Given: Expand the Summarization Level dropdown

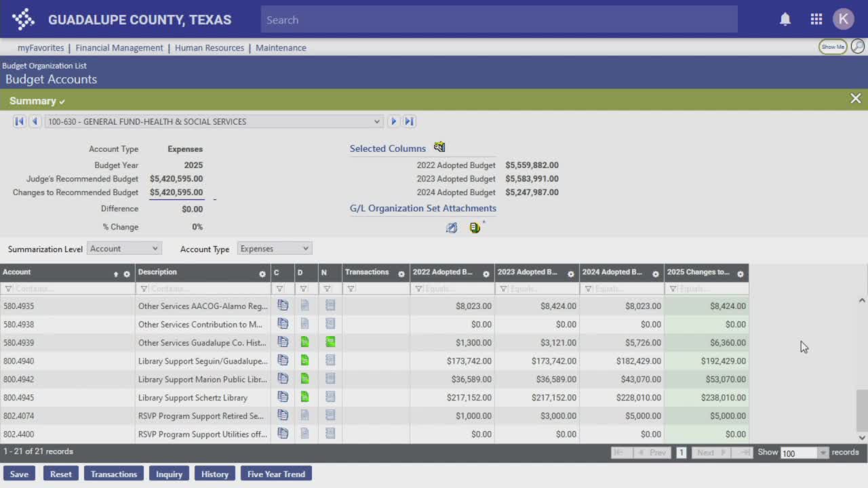Looking at the screenshot, I should point(123,249).
